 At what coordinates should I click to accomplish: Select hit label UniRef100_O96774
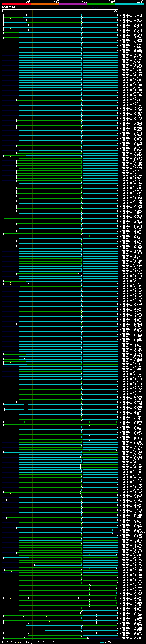(x=131, y=625)
